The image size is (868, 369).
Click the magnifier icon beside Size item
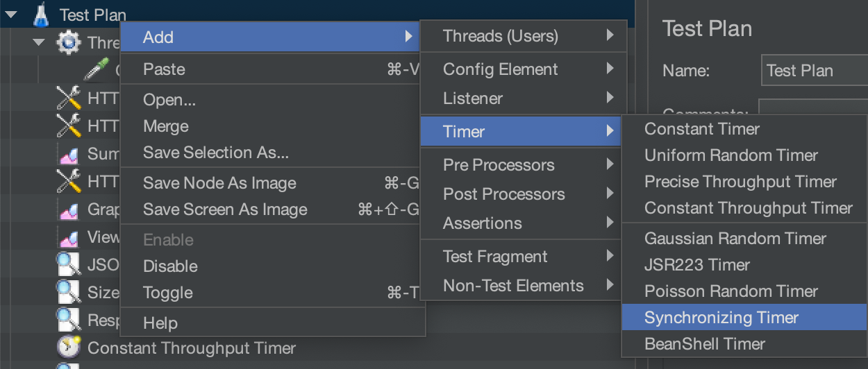68,292
